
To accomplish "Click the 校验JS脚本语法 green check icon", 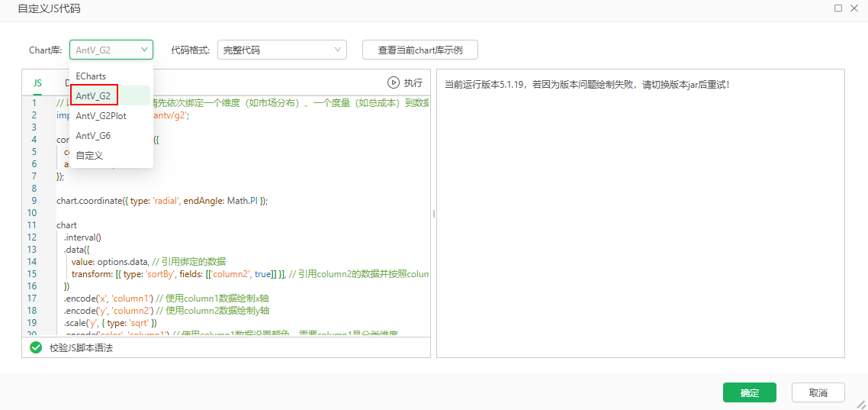I will pyautogui.click(x=36, y=348).
